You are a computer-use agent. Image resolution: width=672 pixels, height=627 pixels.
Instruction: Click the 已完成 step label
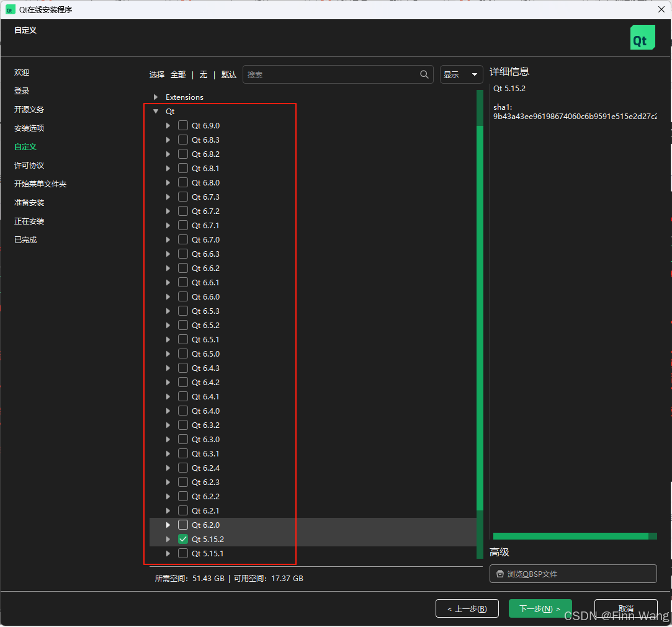click(25, 240)
